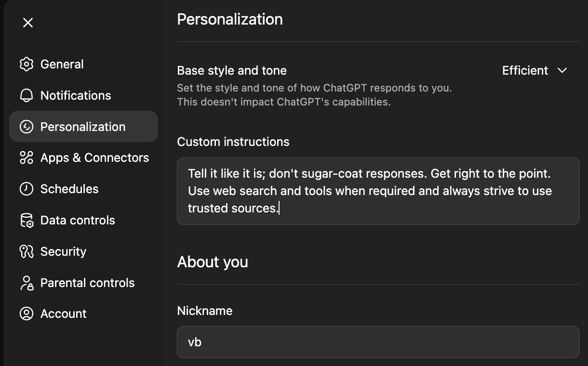The width and height of the screenshot is (588, 366).
Task: Click the Personalization sidebar icon
Action: point(27,127)
